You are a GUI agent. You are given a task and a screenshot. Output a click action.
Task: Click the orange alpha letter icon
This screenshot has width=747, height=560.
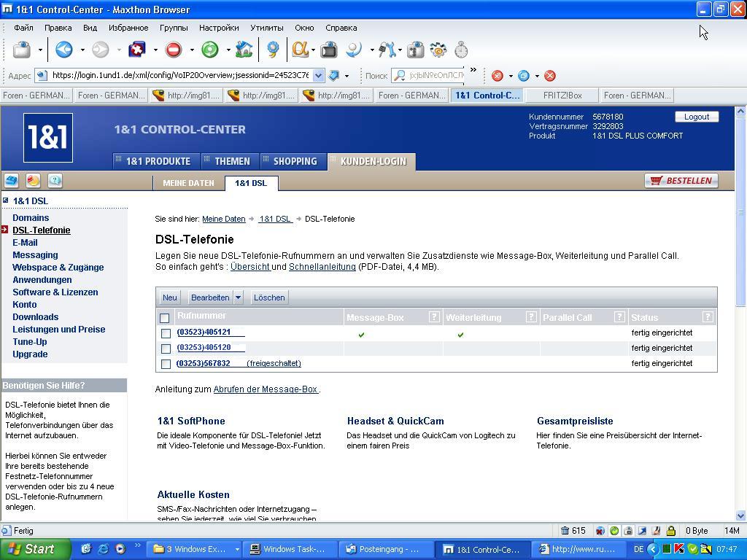300,50
